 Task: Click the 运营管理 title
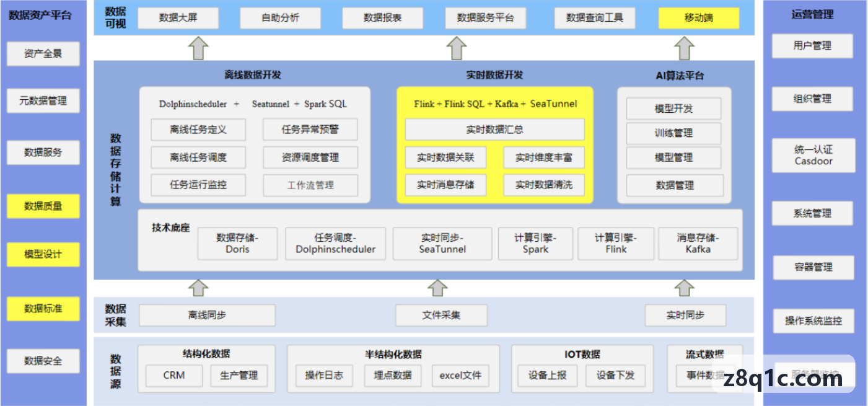(813, 14)
